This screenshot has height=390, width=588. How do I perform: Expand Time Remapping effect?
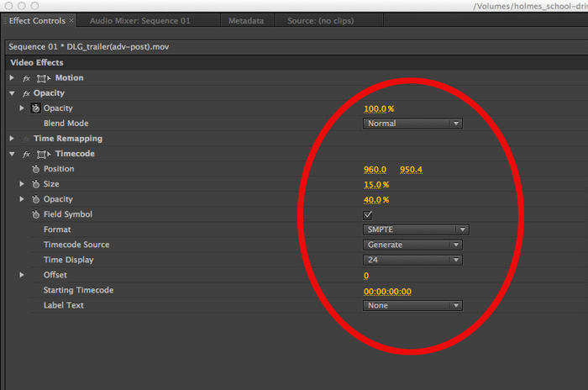12,139
